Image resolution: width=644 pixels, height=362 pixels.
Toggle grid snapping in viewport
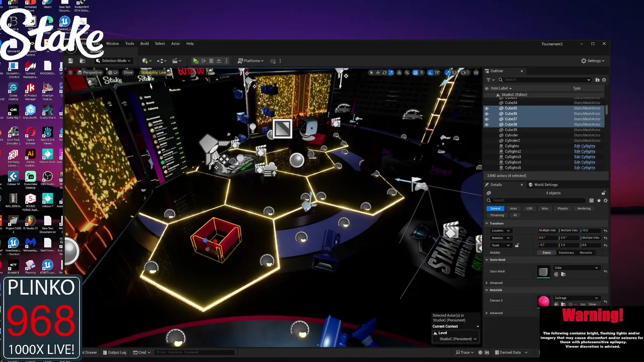(x=416, y=72)
